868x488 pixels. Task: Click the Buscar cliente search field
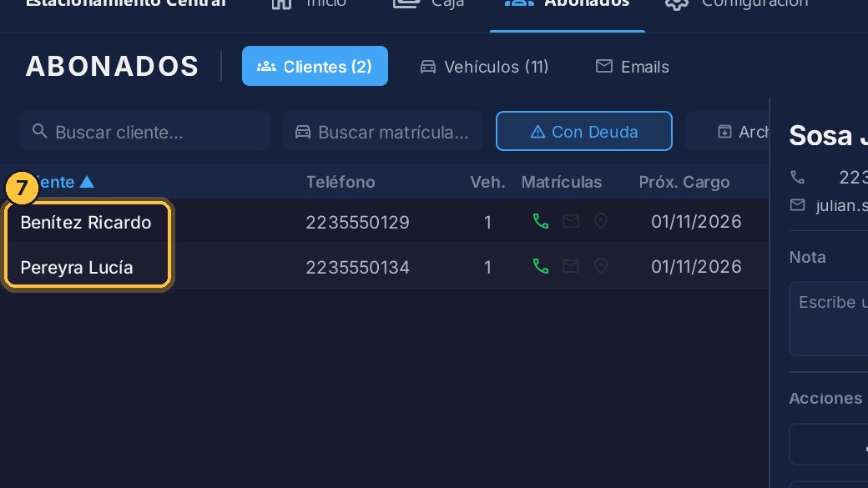[145, 132]
